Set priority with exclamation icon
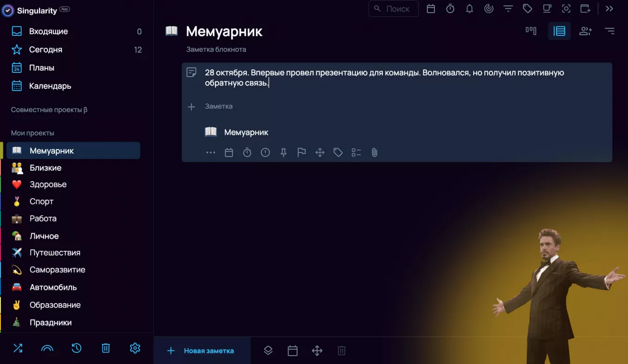Screen dimensions: 628x364 tap(265, 152)
